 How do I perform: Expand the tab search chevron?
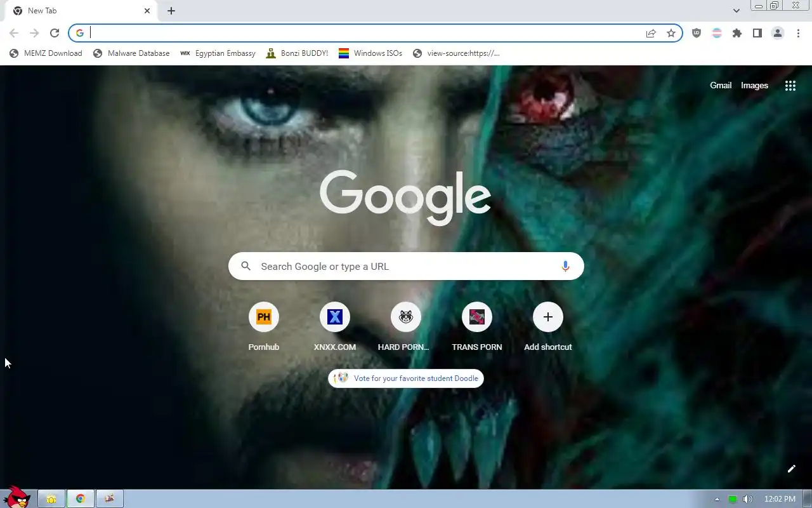[736, 11]
